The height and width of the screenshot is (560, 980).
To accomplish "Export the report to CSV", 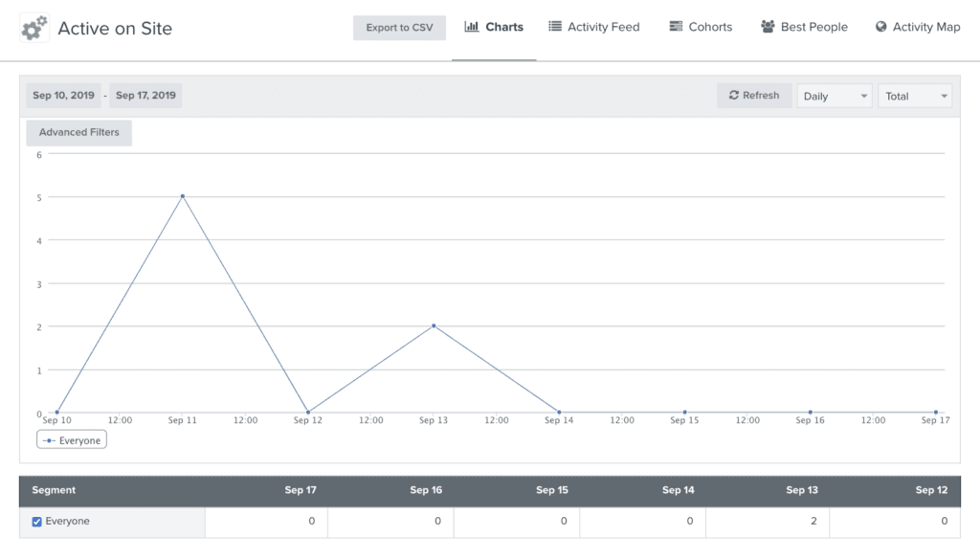I will [x=399, y=28].
